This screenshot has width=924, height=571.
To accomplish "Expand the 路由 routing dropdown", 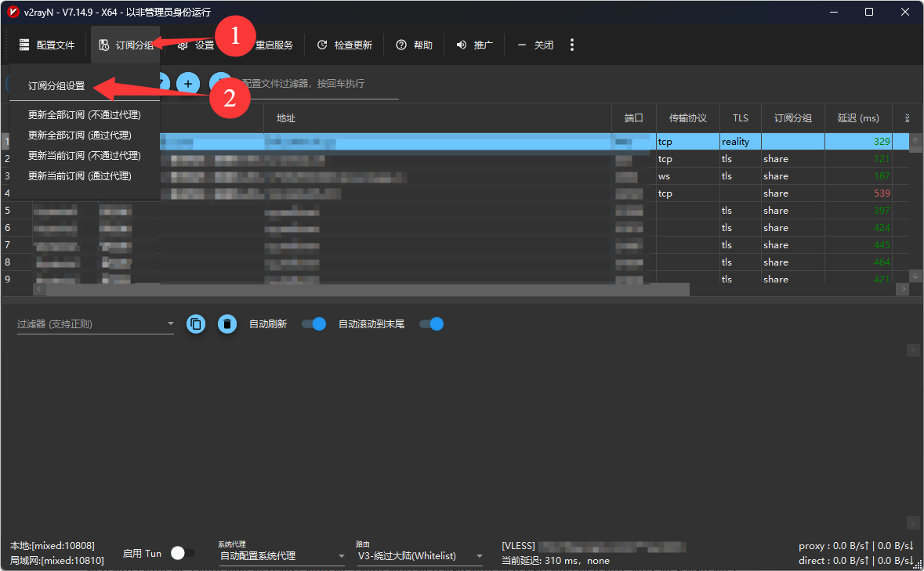I will (419, 556).
